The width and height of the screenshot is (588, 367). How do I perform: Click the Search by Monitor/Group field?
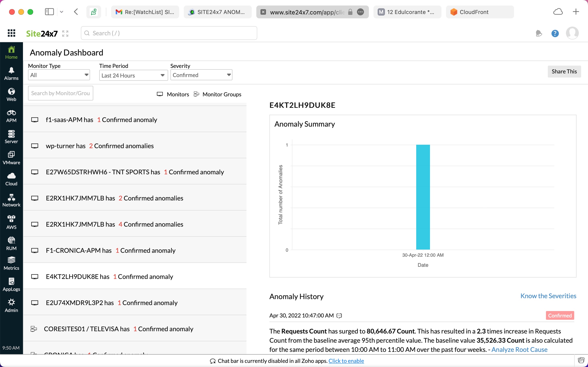pyautogui.click(x=60, y=93)
